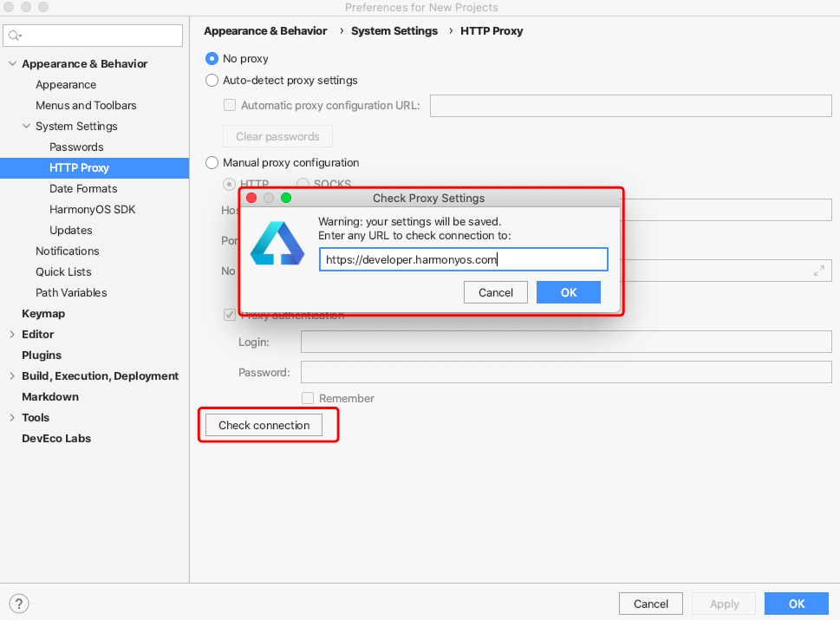Open Menus and Toolbars settings

[x=86, y=106]
